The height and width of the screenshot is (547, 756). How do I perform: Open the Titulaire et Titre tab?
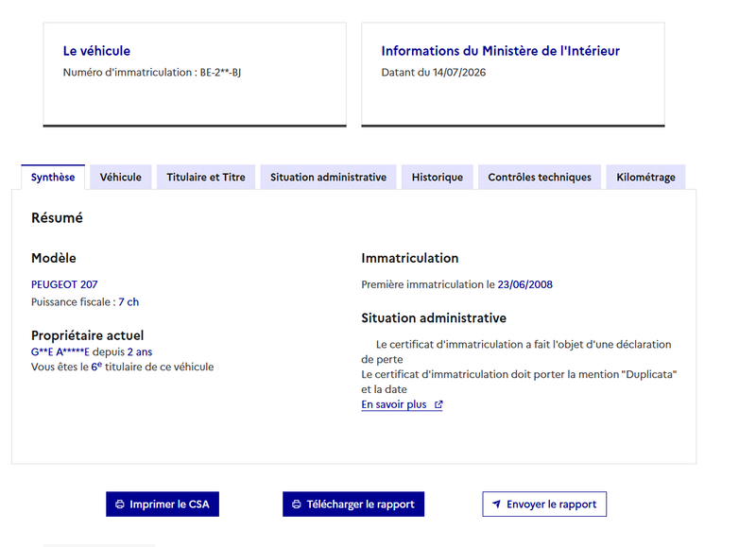point(206,177)
